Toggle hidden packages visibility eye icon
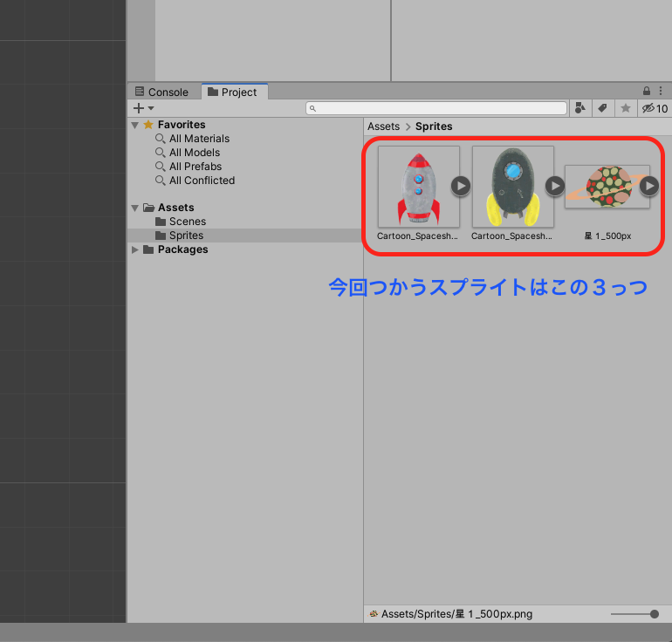 point(648,108)
